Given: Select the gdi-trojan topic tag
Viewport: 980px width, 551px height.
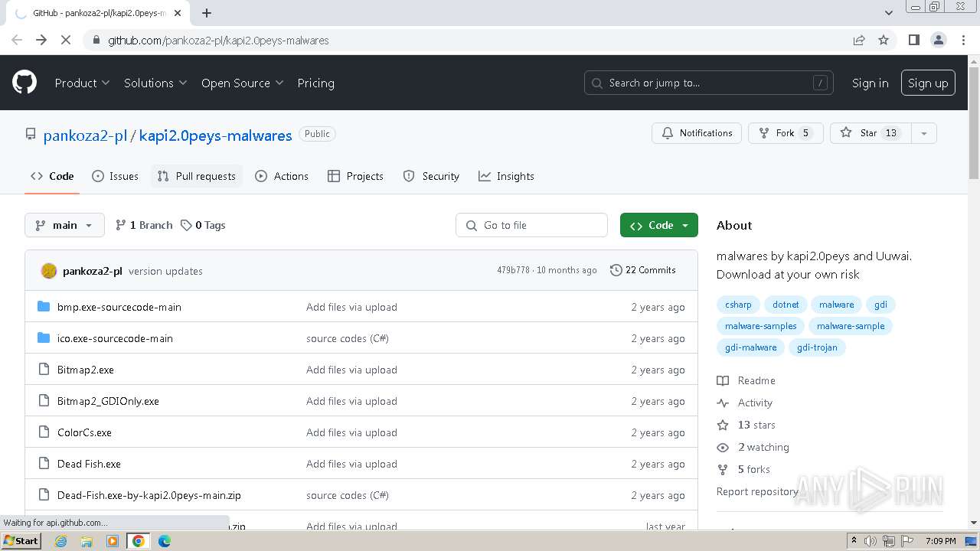Looking at the screenshot, I should click(x=817, y=347).
